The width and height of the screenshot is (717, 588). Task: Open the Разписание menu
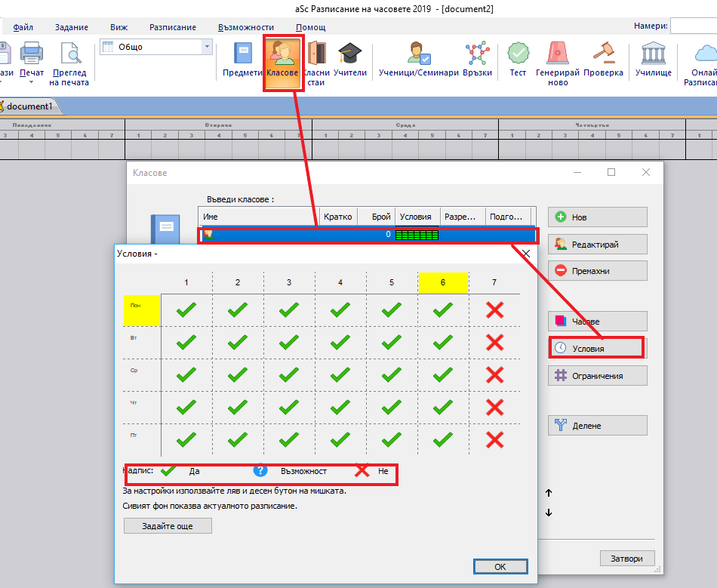point(173,27)
